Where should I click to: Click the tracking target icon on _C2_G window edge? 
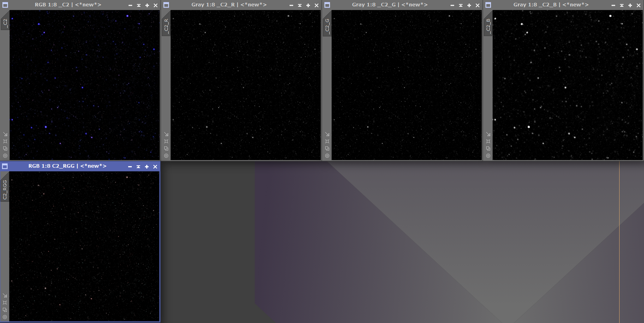[x=327, y=155]
